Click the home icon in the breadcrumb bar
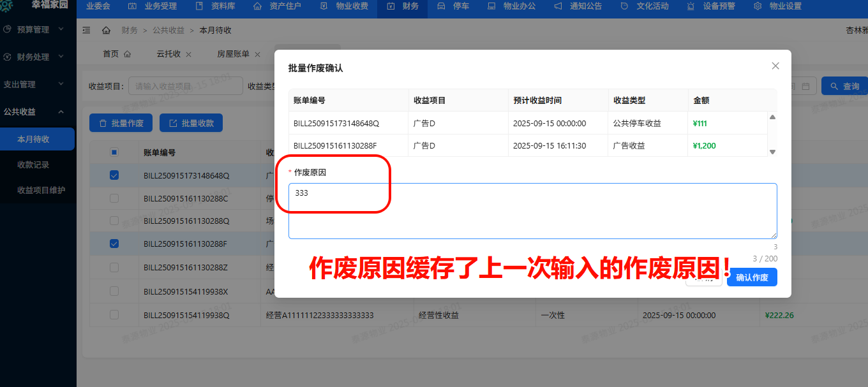Image resolution: width=868 pixels, height=387 pixels. coord(105,29)
